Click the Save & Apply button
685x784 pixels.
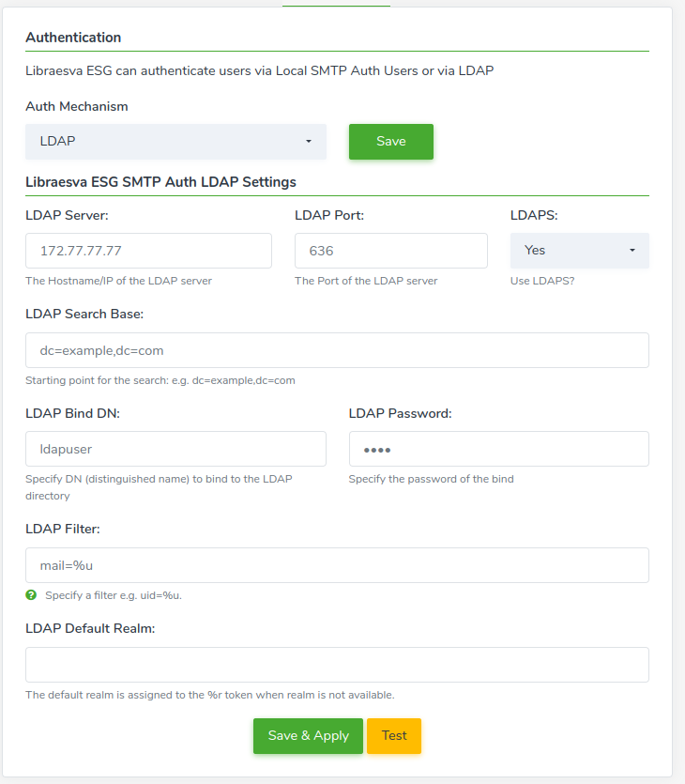pyautogui.click(x=309, y=736)
